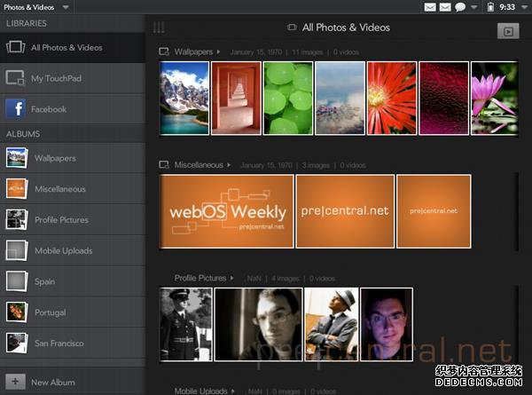Image resolution: width=532 pixels, height=395 pixels.
Task: Select All Photos & Videos library
Action: click(x=73, y=48)
